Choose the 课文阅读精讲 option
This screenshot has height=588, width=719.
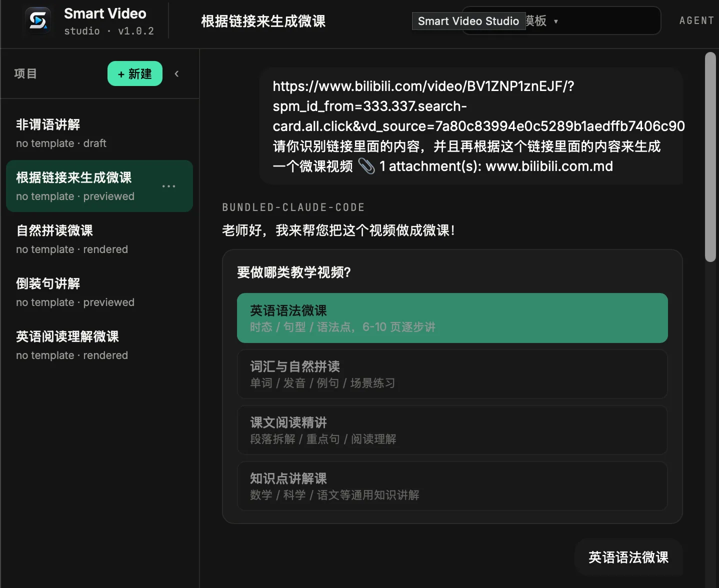click(452, 430)
